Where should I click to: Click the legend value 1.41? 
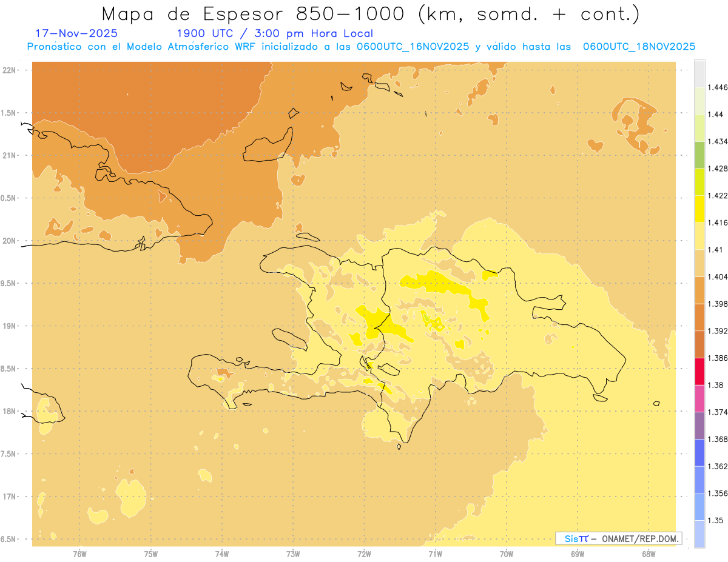tap(716, 249)
